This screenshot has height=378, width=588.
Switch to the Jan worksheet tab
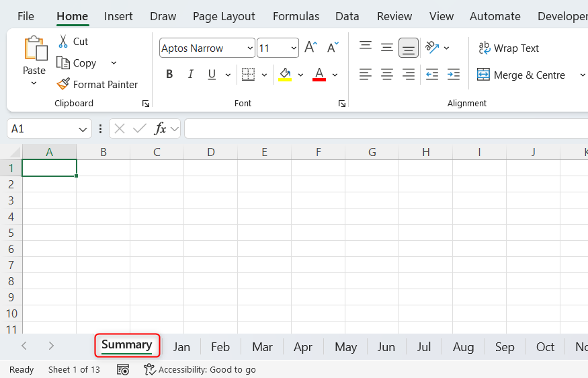point(181,346)
